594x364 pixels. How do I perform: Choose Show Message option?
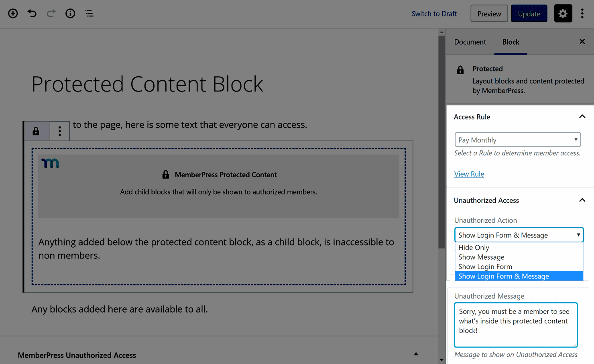coord(519,257)
